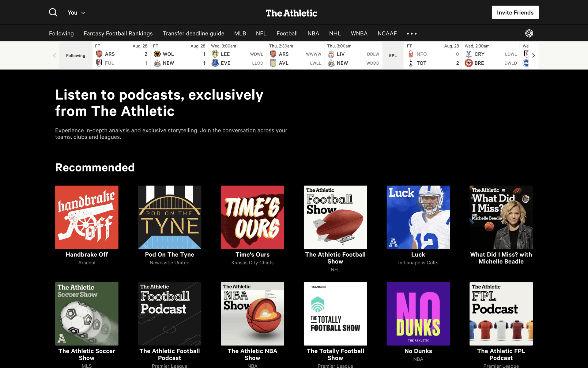588x368 pixels.
Task: Click the Time's Ours title text
Action: (x=252, y=255)
